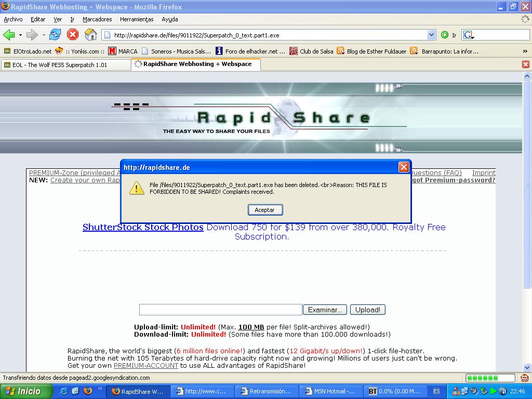Open the Imprint link
The image size is (532, 399).
pos(484,172)
